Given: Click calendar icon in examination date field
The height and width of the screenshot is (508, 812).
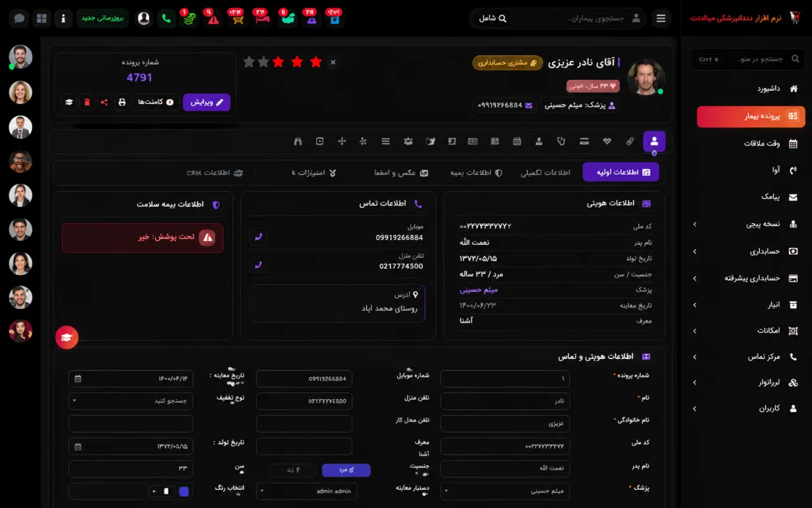Looking at the screenshot, I should [x=78, y=379].
